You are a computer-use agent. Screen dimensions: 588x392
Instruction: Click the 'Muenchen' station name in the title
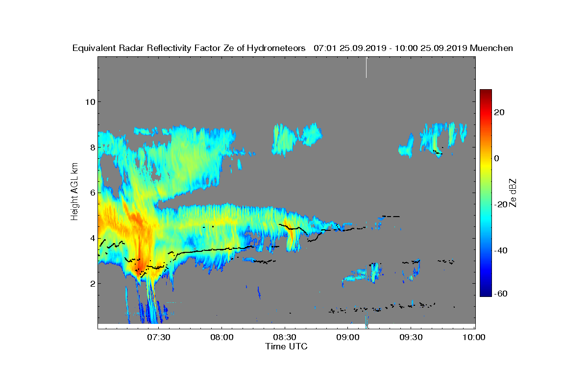click(491, 48)
